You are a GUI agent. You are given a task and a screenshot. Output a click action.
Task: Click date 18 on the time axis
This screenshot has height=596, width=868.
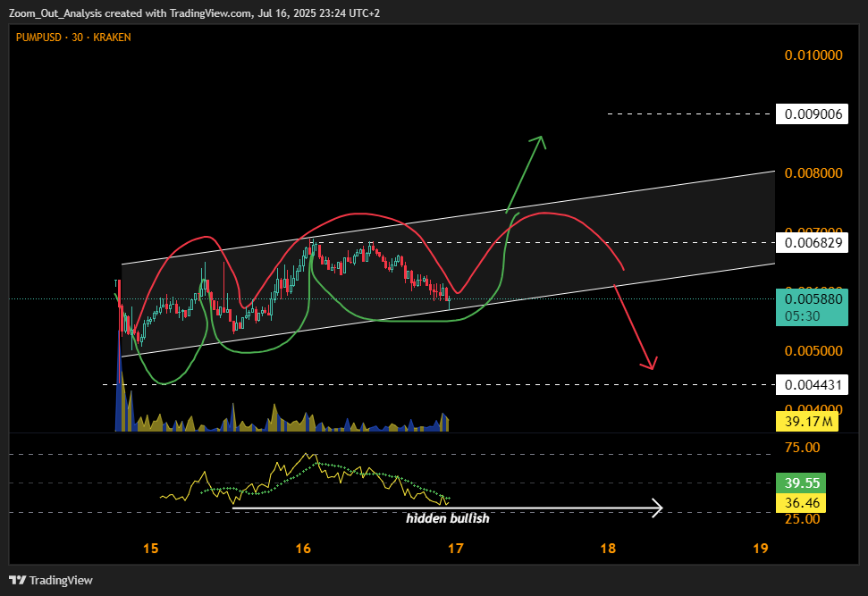(x=608, y=548)
